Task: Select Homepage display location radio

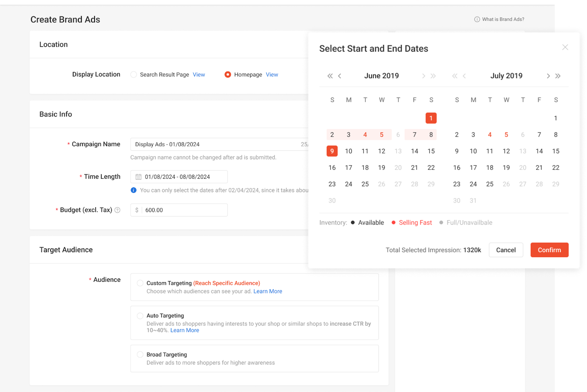Action: click(x=228, y=75)
